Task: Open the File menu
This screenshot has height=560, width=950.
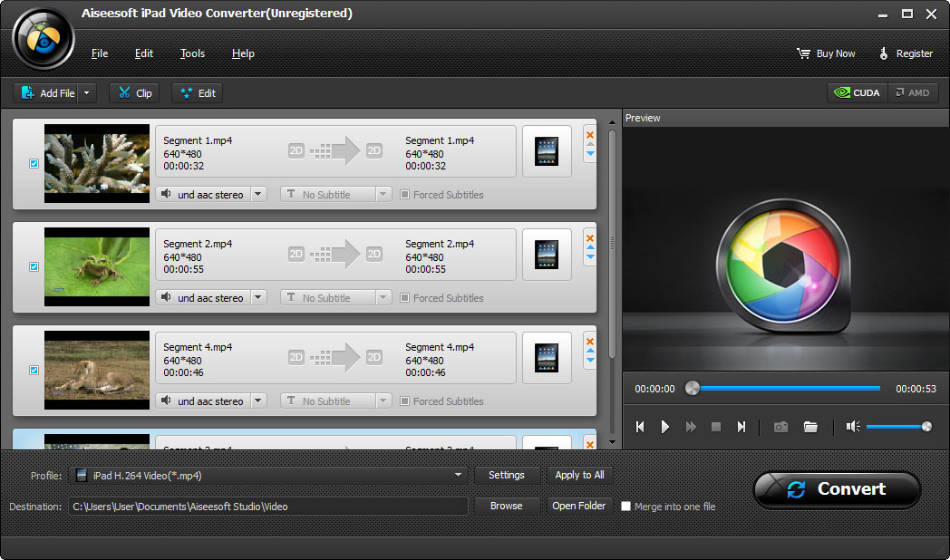Action: 100,53
